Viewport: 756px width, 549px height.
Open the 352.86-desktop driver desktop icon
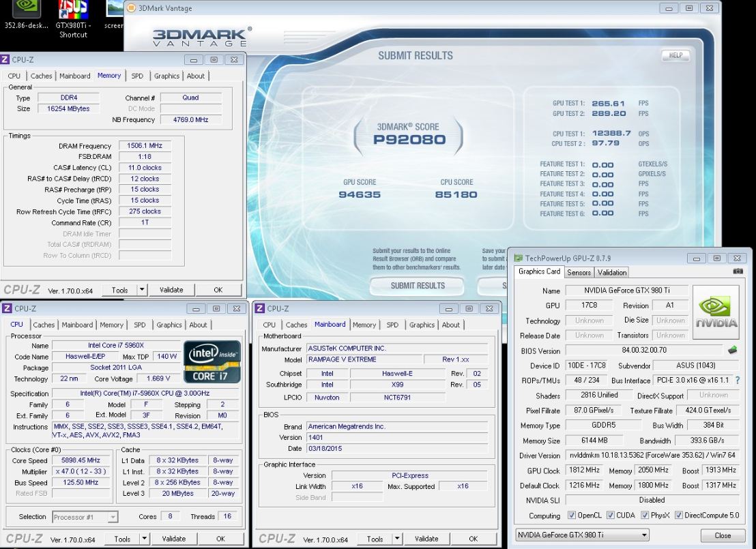(x=26, y=14)
